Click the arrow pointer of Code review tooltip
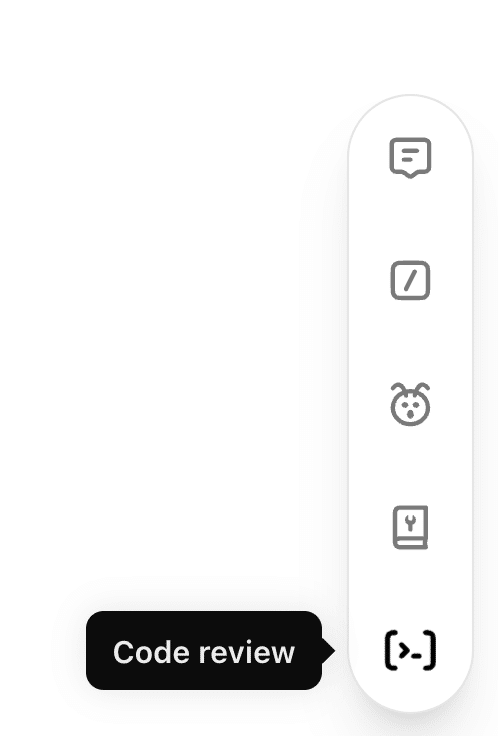This screenshot has width=498, height=736. click(x=329, y=651)
